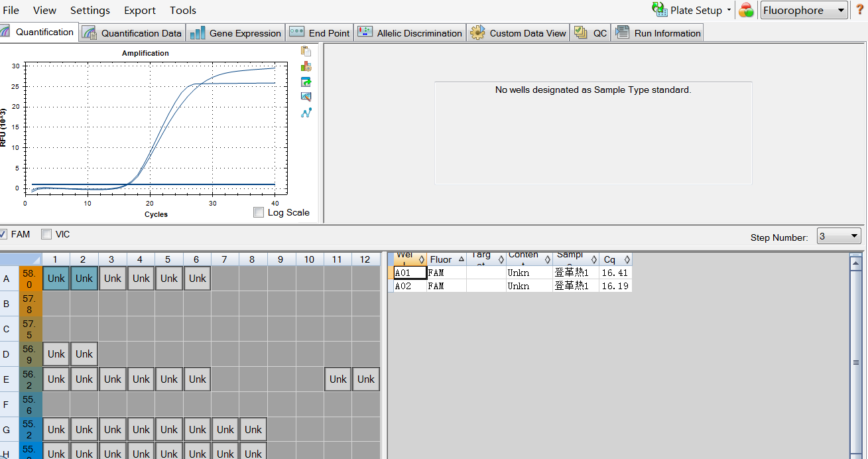Image resolution: width=868 pixels, height=459 pixels.
Task: Switch to the Custom Data View tab
Action: tap(518, 33)
